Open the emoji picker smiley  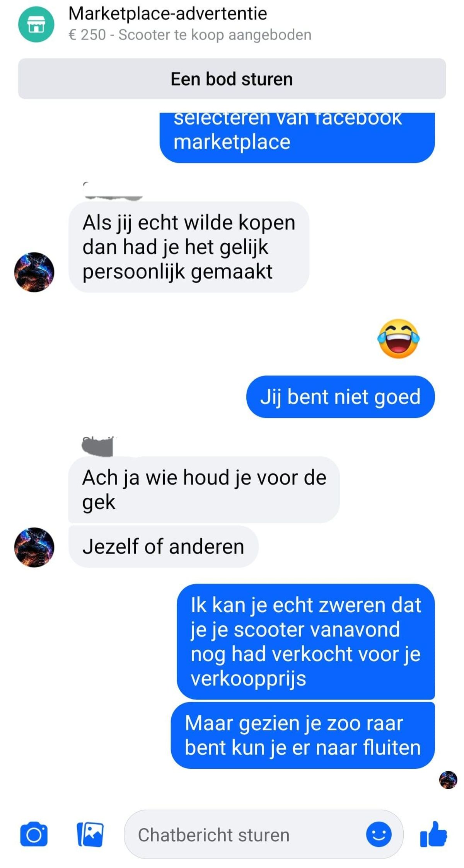379,834
